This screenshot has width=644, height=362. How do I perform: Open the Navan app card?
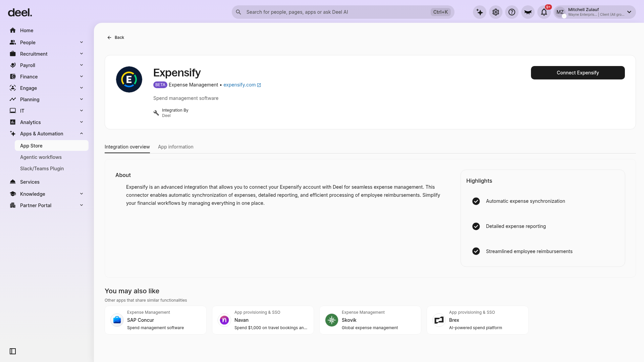coord(263,320)
